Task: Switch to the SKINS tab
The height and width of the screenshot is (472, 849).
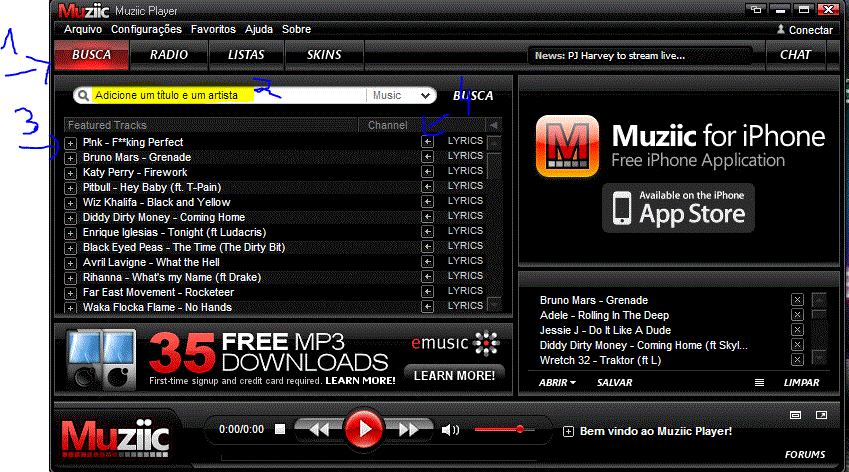Action: (x=324, y=55)
